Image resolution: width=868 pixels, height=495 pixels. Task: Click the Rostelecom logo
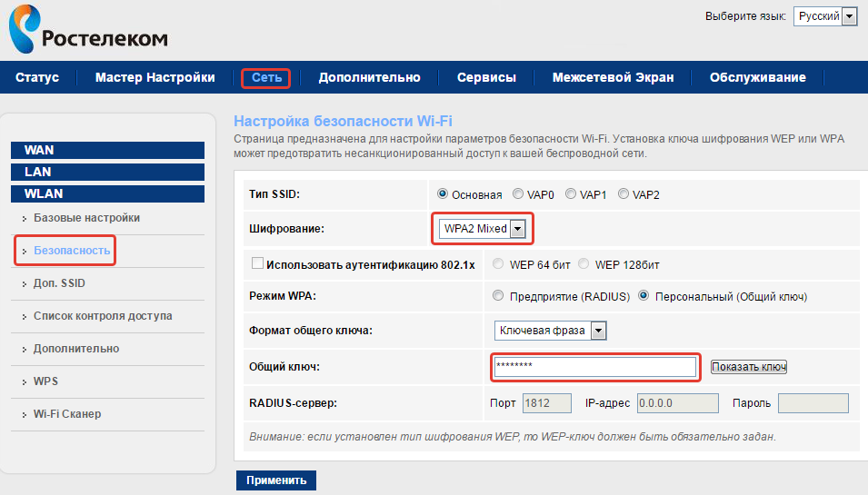click(x=87, y=30)
